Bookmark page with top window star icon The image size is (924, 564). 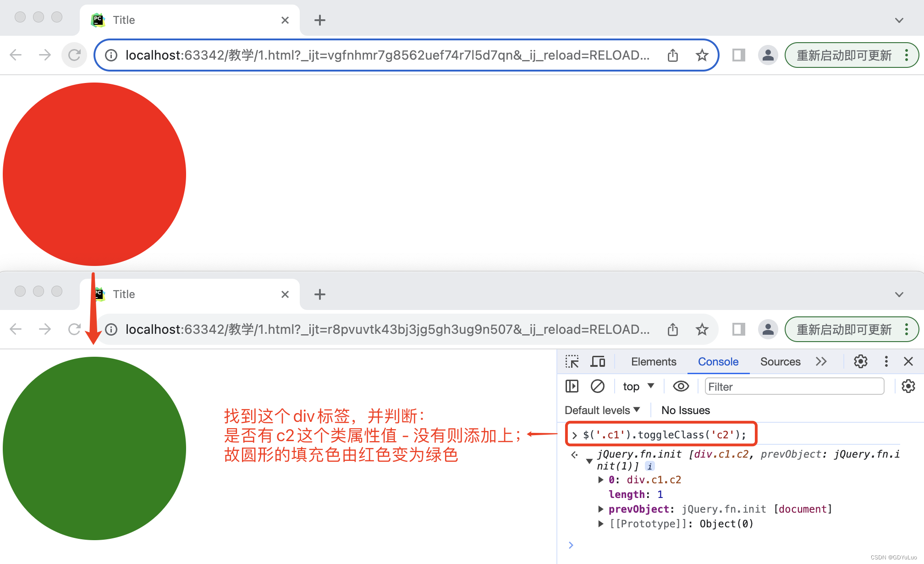(702, 55)
